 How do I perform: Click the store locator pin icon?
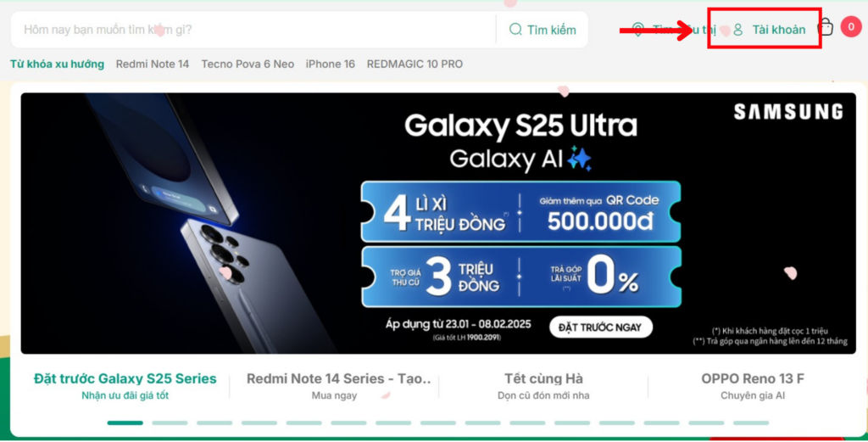point(637,30)
